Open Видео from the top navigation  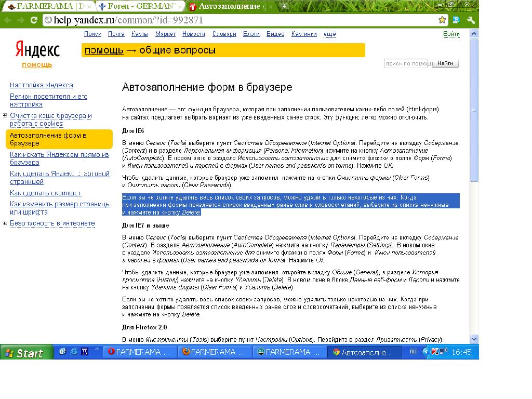[275, 34]
